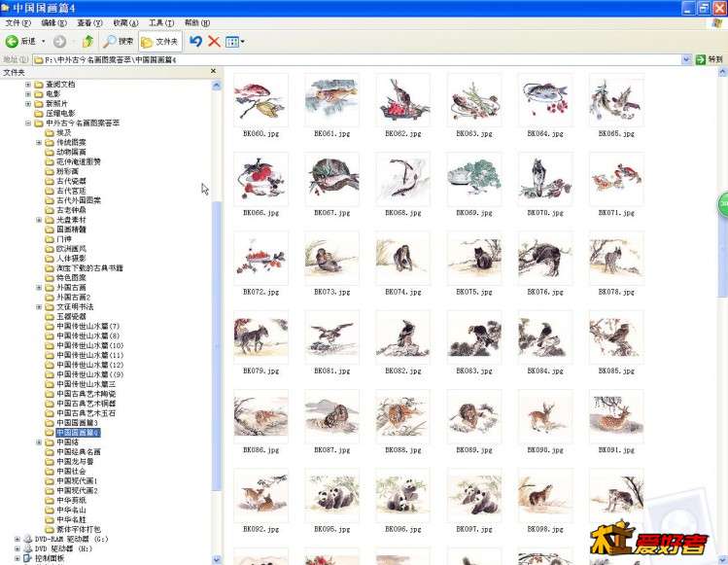
Task: Collapse the 中外古今名画图案荟萃 folder node
Action: click(x=28, y=124)
